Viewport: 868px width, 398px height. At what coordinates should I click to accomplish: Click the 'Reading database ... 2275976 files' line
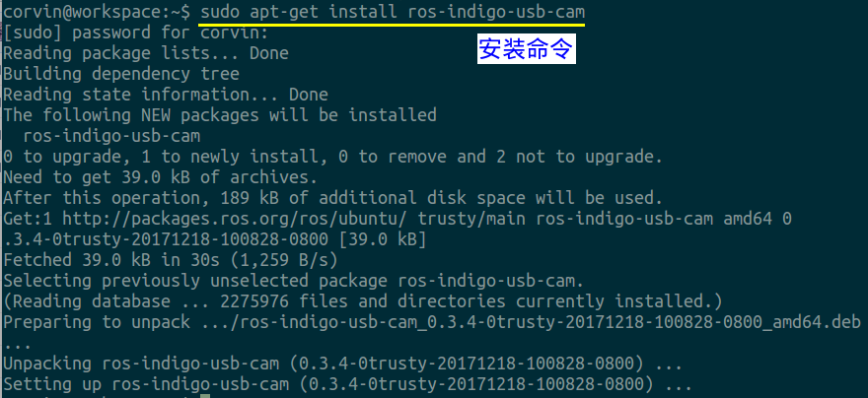(363, 301)
